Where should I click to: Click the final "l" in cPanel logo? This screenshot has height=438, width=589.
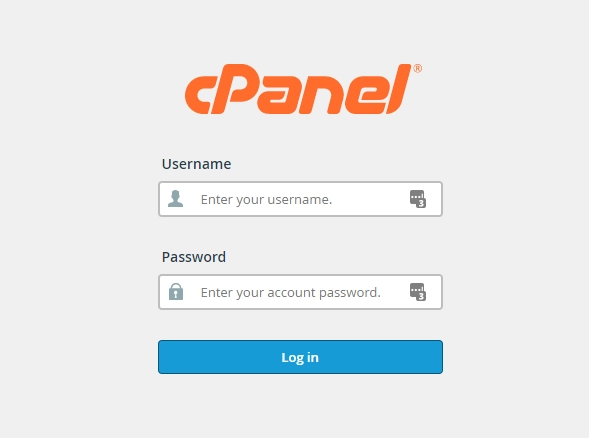[x=399, y=89]
